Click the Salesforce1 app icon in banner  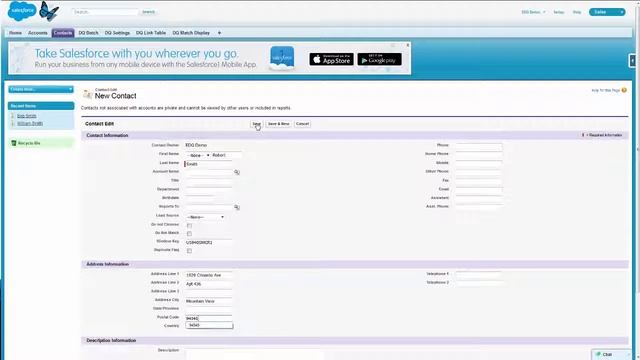[282, 58]
